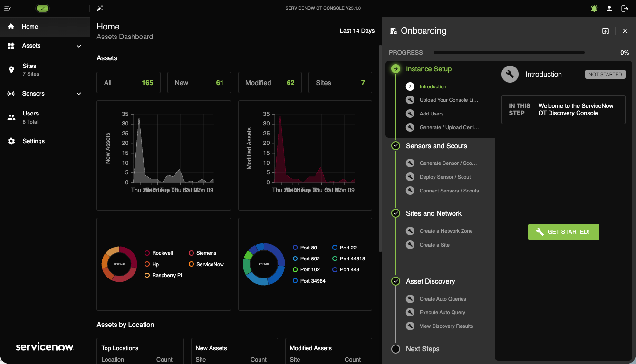The height and width of the screenshot is (364, 636).
Task: Click the By Port donut chart
Action: pos(264,264)
